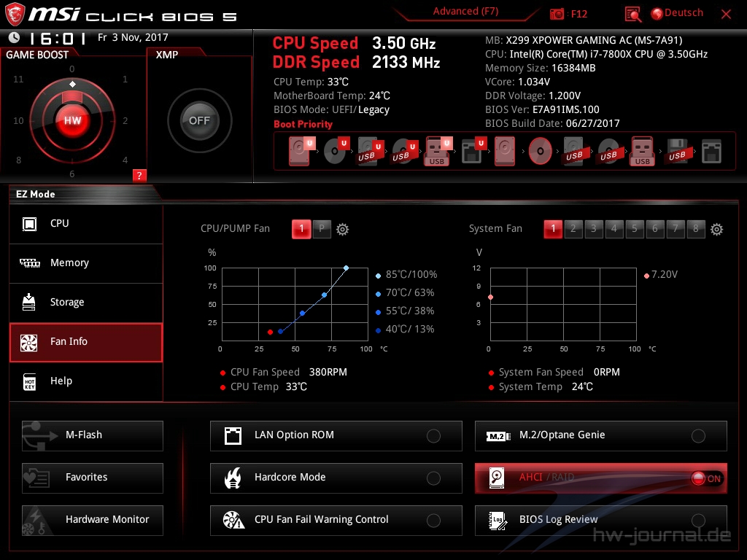747x560 pixels.
Task: Select floppy USB boot device icon
Action: [677, 152]
